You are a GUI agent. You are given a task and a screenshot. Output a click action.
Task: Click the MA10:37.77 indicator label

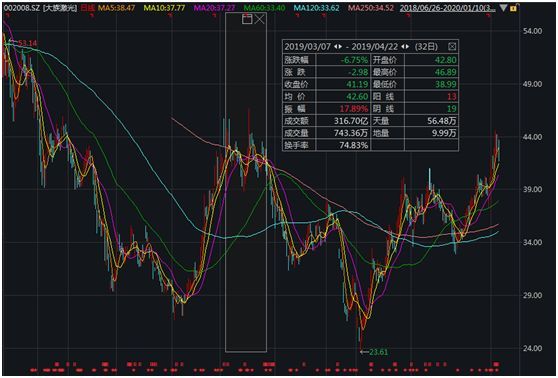tap(164, 7)
